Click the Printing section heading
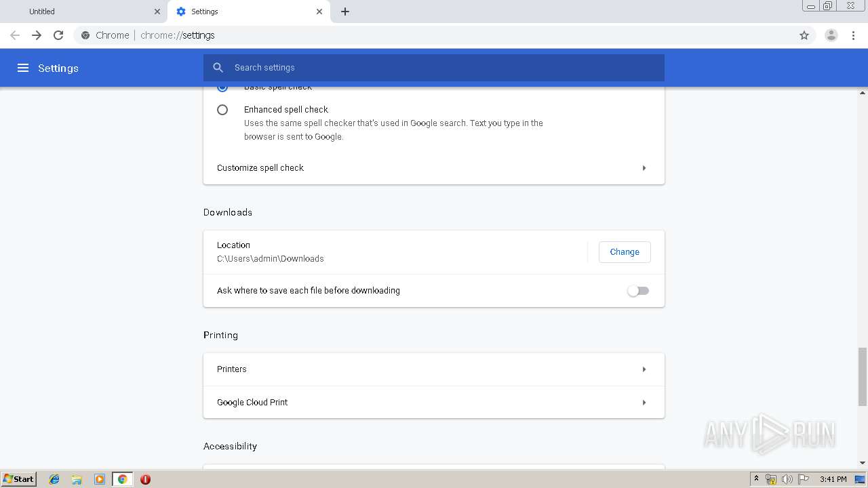 pos(220,335)
